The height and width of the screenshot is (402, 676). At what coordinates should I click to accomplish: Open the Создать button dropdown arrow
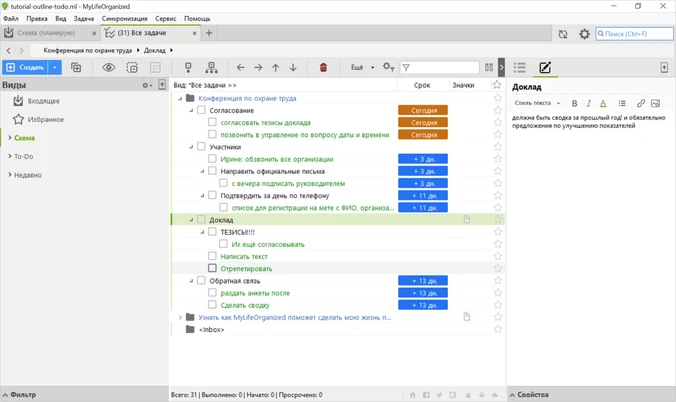(55, 67)
